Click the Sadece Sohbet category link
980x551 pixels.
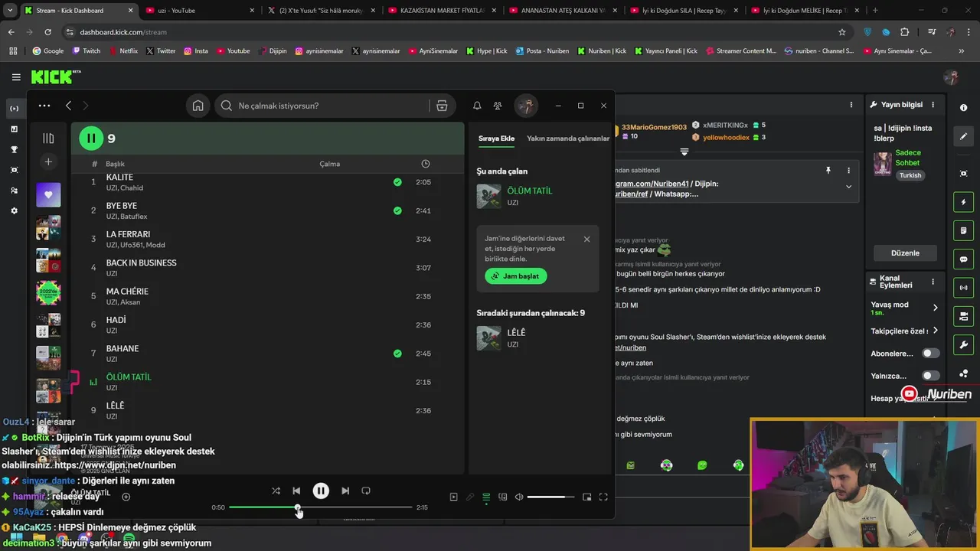tap(908, 158)
